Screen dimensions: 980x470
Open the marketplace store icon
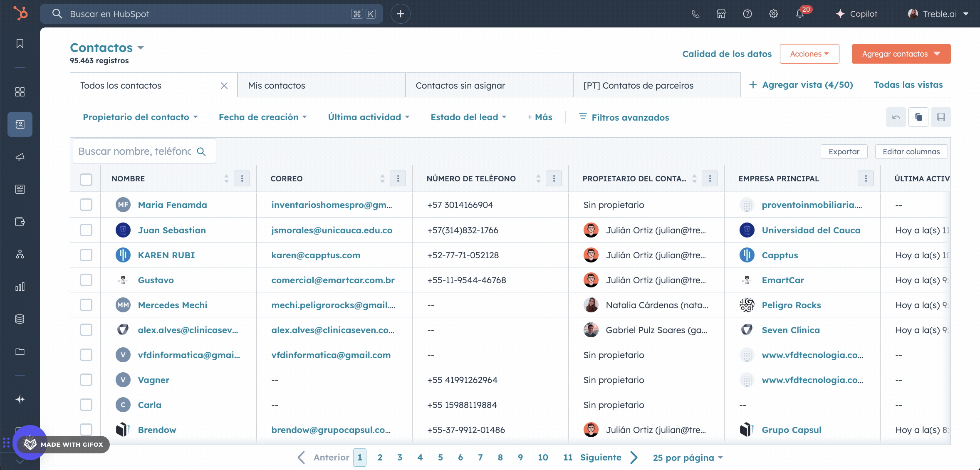click(x=721, y=14)
